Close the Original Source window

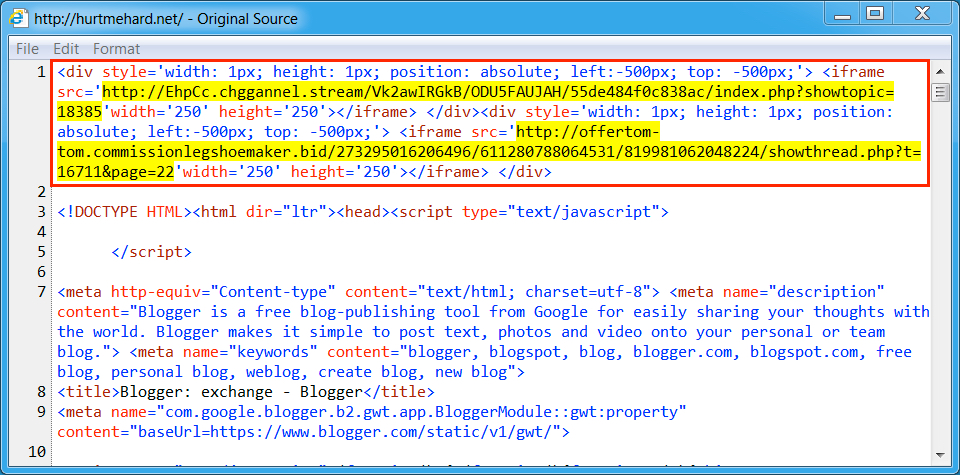click(x=921, y=13)
